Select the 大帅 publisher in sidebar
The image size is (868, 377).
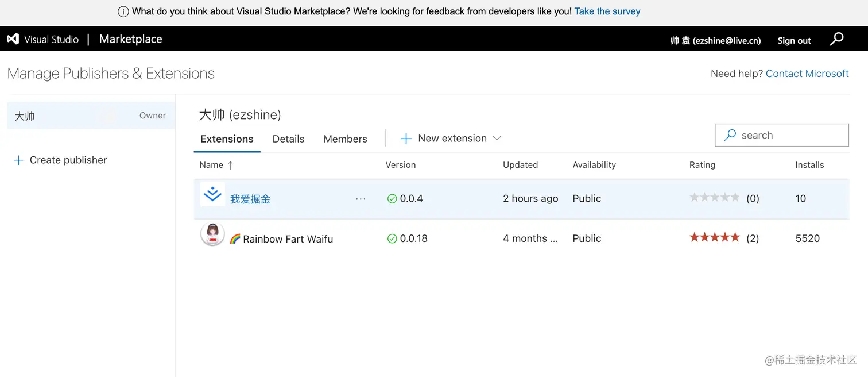point(91,116)
